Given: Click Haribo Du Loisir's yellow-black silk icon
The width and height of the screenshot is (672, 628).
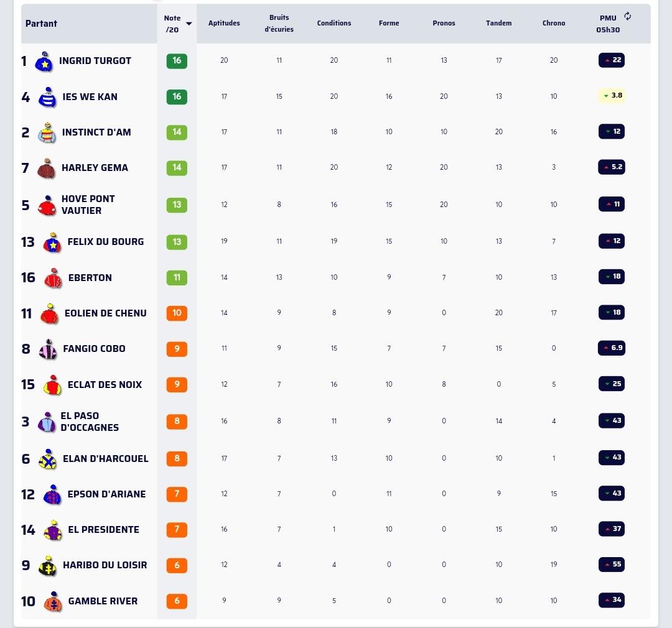Looking at the screenshot, I should point(47,566).
